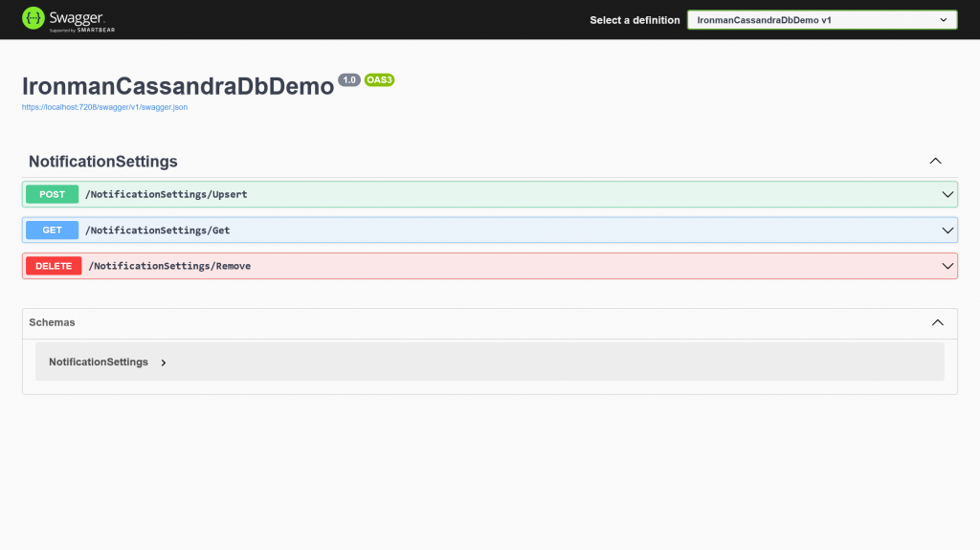The width and height of the screenshot is (980, 550).
Task: Expand the NotificationSettings schema arrow
Action: coord(163,363)
